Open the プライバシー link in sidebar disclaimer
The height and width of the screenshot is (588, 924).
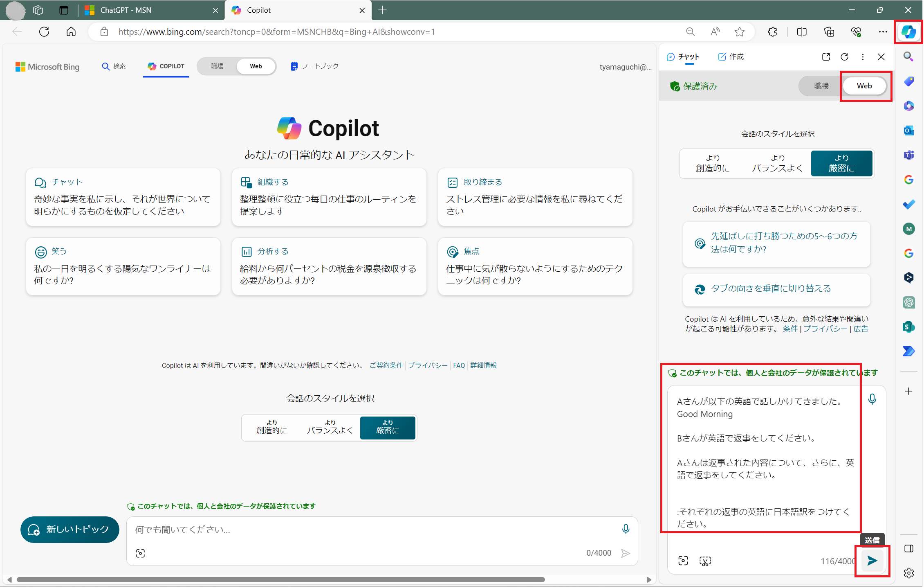click(x=825, y=329)
